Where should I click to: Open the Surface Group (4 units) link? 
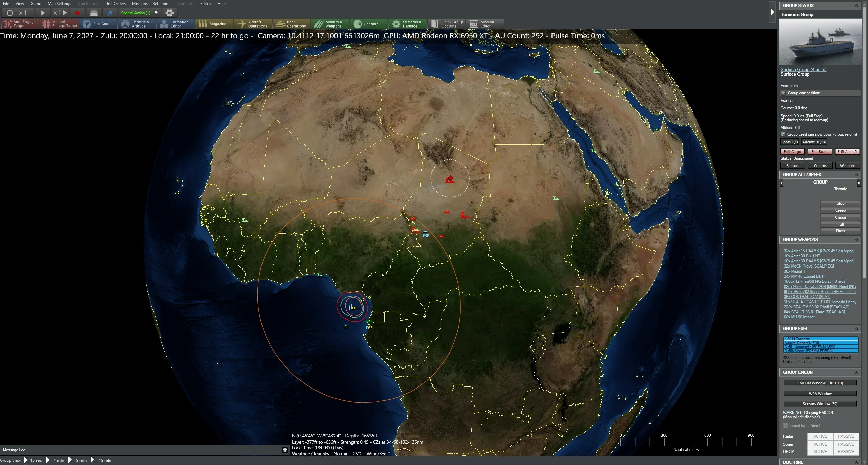[803, 69]
